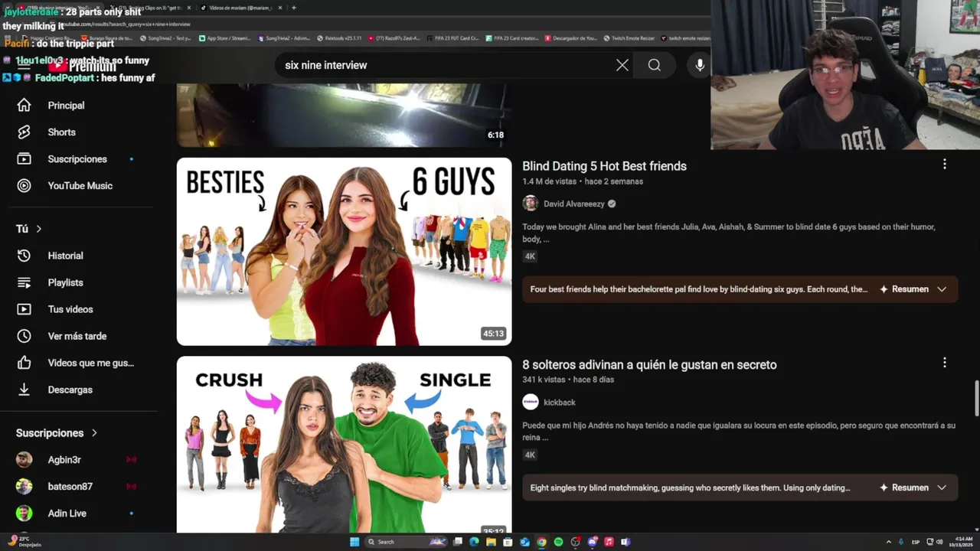Start voice search with the microphone icon
The image size is (980, 551).
pyautogui.click(x=700, y=65)
